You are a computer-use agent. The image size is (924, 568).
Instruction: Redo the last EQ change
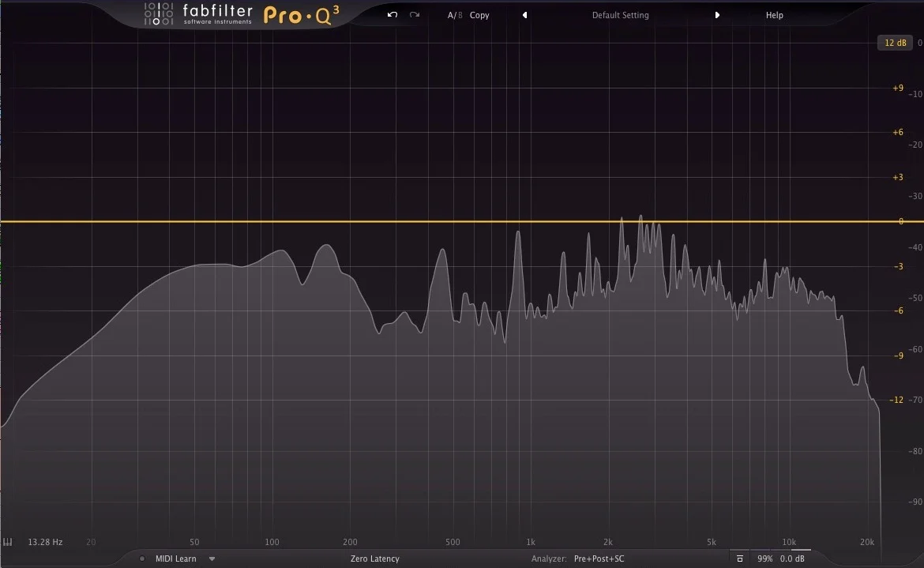coord(414,14)
